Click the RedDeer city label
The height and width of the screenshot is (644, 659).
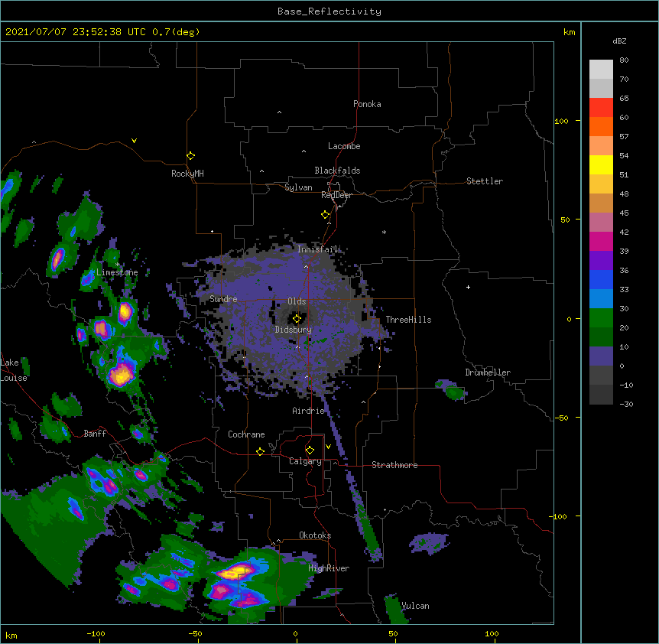click(336, 195)
